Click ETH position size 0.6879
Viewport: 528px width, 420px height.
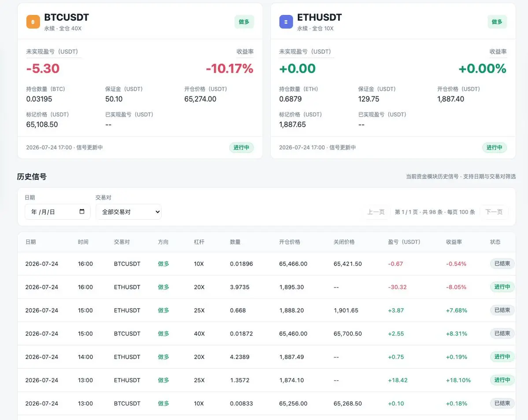click(290, 99)
